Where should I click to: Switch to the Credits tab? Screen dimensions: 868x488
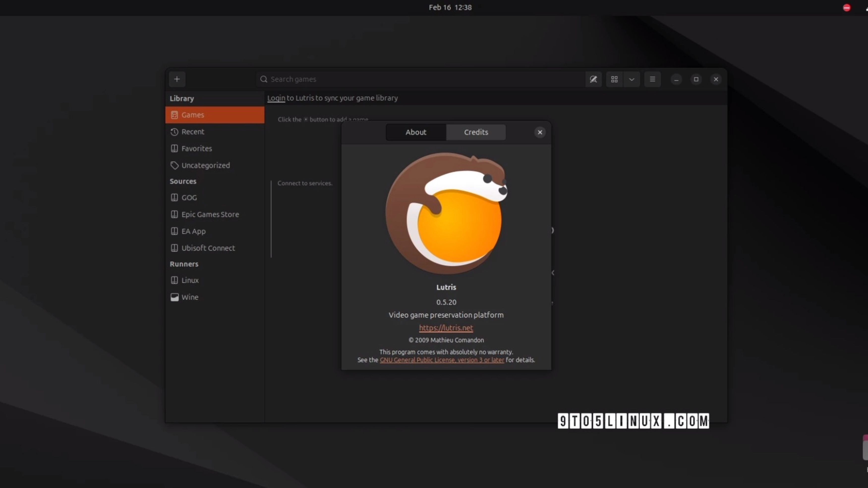476,132
